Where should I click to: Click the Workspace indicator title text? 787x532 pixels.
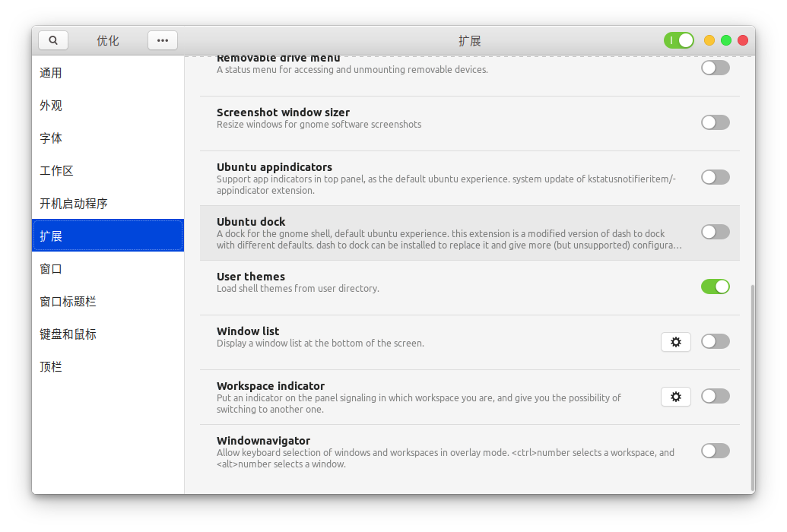click(x=271, y=386)
